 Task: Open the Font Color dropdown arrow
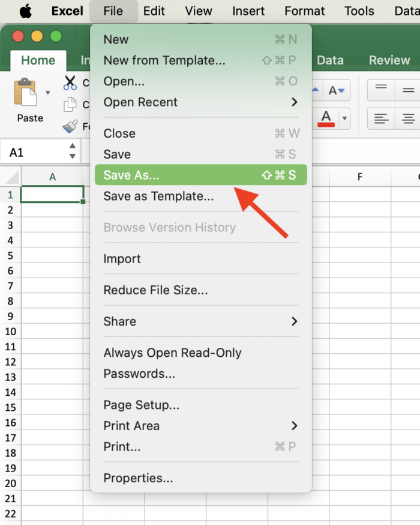(x=344, y=118)
